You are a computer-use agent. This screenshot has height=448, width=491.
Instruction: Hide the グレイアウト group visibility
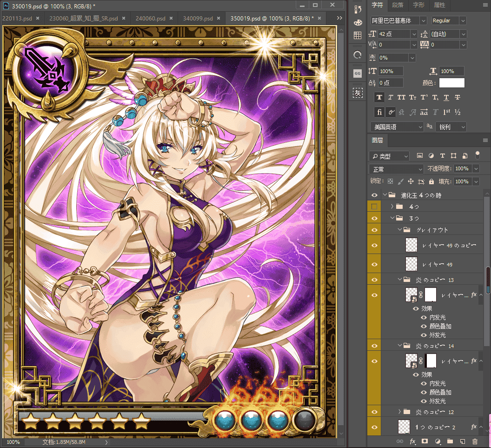point(374,230)
